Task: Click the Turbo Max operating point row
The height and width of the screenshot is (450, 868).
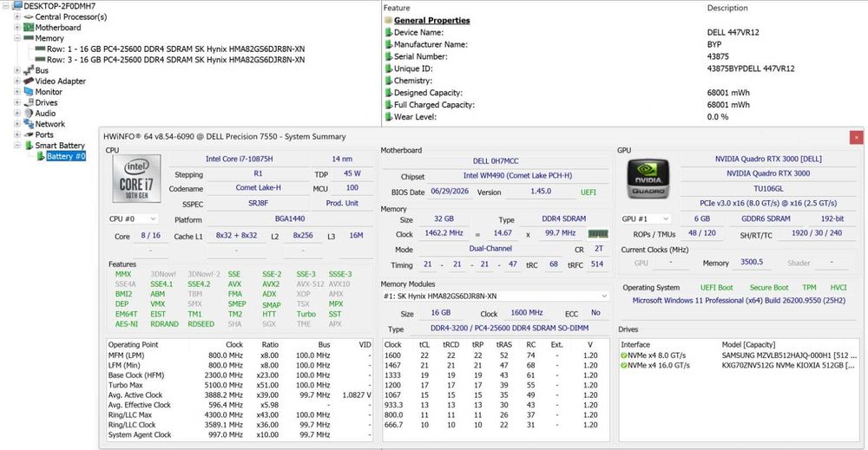Action: pos(240,385)
